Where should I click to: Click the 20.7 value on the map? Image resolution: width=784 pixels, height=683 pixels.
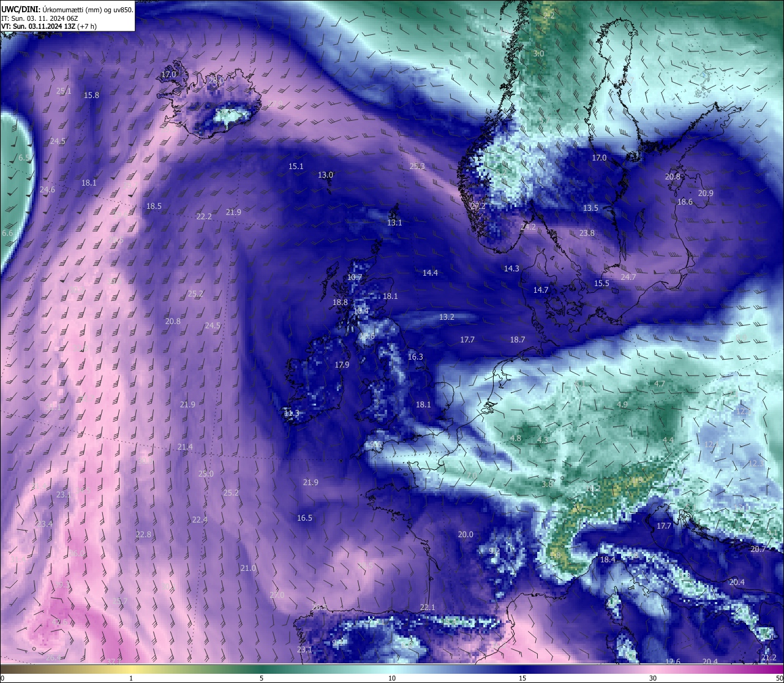click(758, 549)
